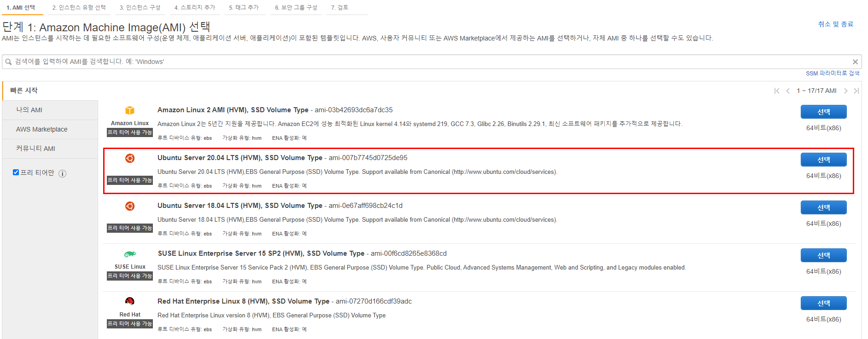The image size is (868, 339).
Task: Click 선택 for Red Hat Enterprise Linux 8
Action: 823,303
